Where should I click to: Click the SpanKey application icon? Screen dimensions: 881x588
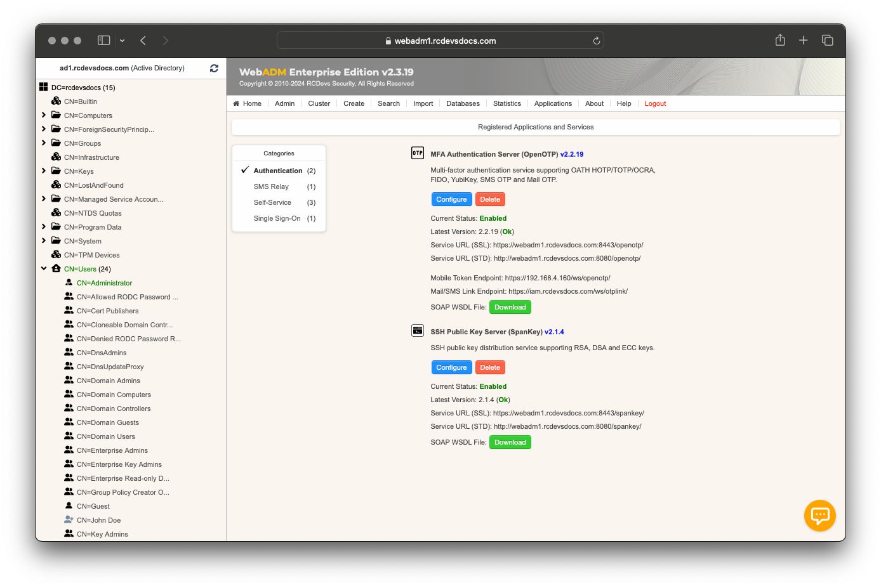pyautogui.click(x=417, y=330)
